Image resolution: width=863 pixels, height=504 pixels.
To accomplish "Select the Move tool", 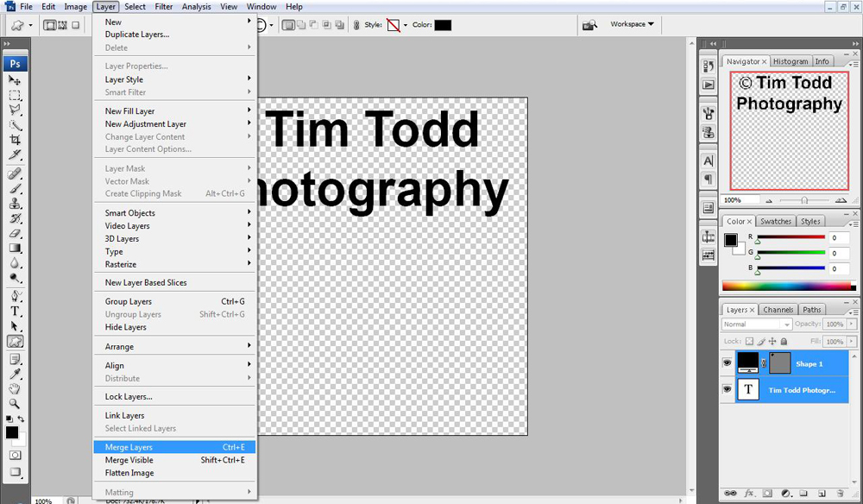I will tap(15, 80).
